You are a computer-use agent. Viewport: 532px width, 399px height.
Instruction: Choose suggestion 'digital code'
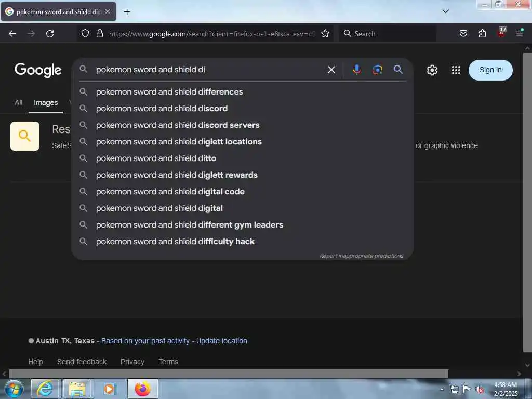[x=242, y=192]
